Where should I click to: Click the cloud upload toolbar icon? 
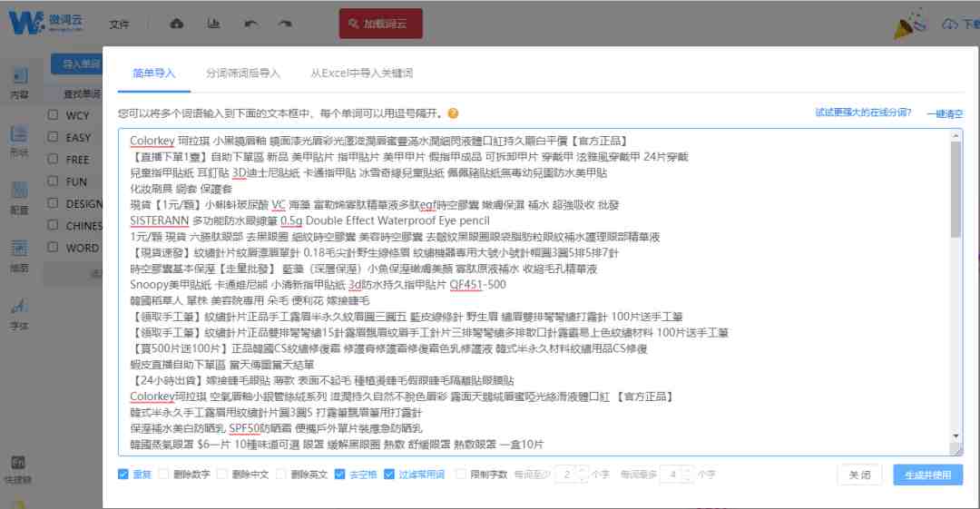tap(177, 24)
